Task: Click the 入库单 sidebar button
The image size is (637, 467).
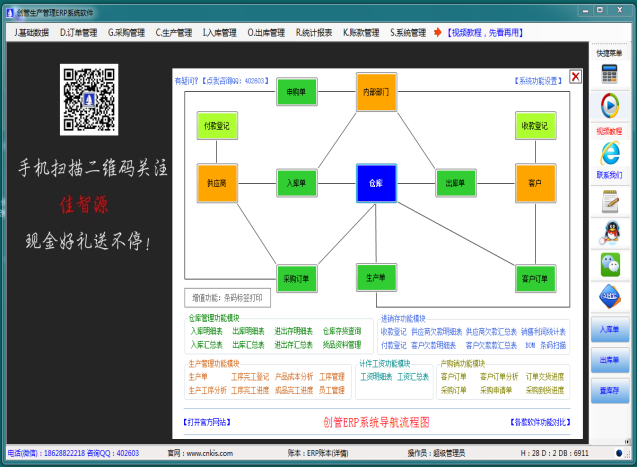Action: point(608,329)
